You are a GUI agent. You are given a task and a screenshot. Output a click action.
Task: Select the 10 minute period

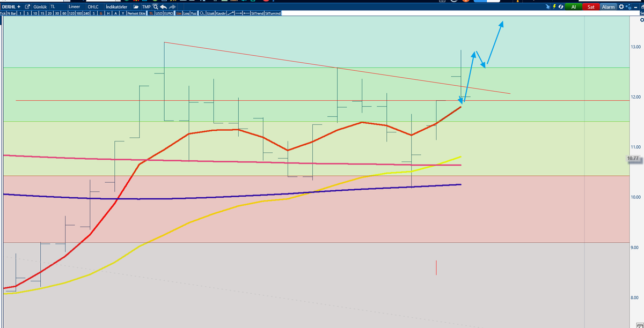coord(35,13)
